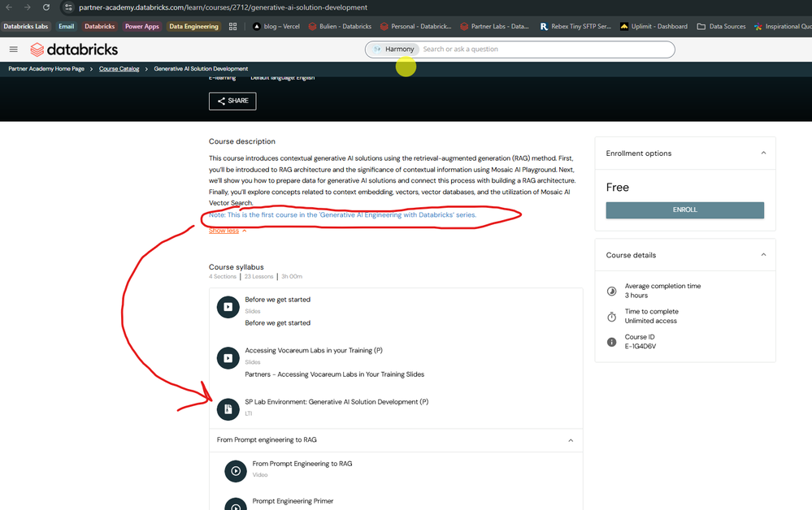812x510 pixels.
Task: Click the SHARE button
Action: [232, 101]
